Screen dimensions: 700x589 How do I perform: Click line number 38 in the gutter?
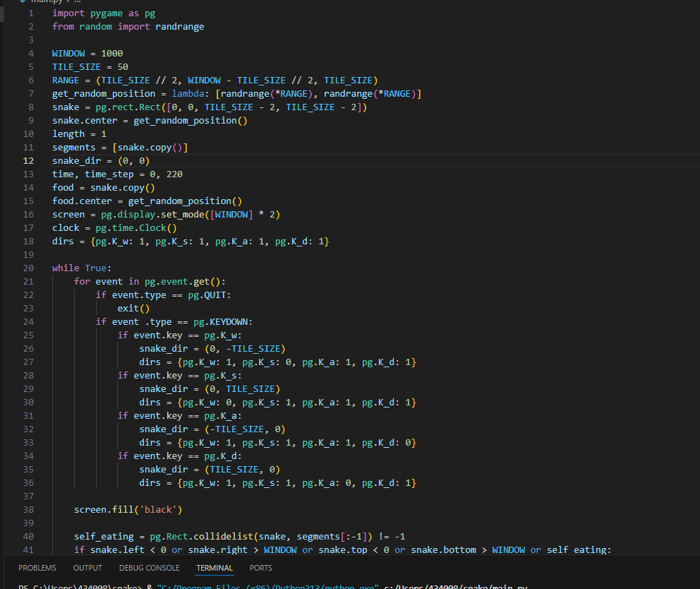pyautogui.click(x=28, y=509)
